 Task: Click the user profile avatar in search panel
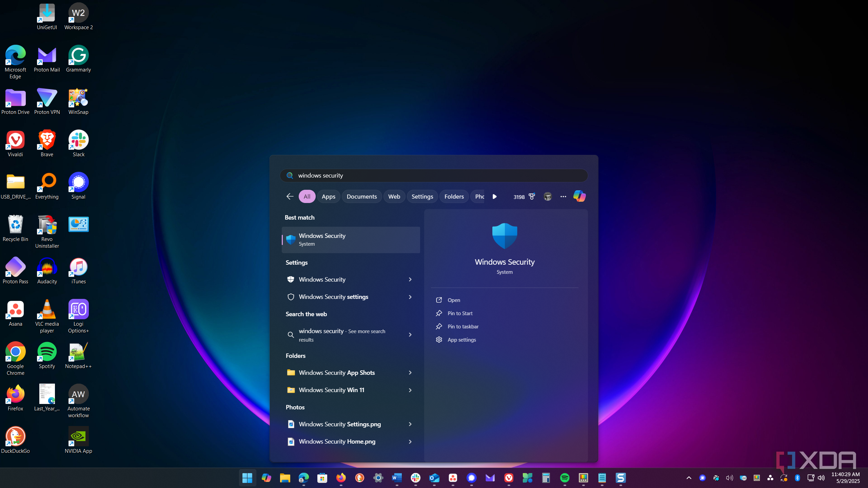[x=548, y=197]
